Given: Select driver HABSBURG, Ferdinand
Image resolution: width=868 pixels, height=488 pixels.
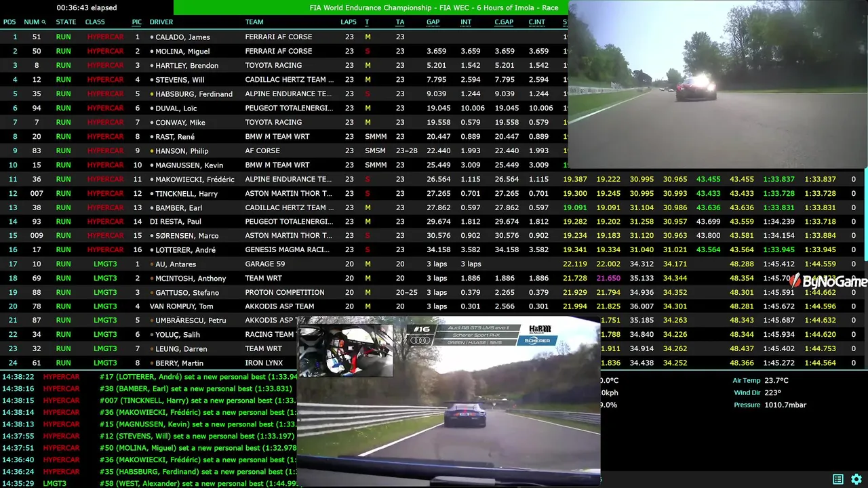Looking at the screenshot, I should coord(194,94).
